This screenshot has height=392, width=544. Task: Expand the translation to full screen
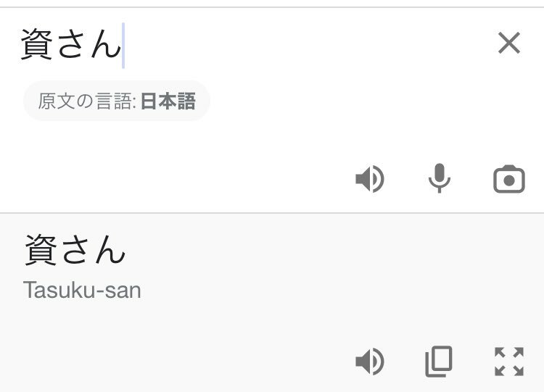tap(509, 362)
